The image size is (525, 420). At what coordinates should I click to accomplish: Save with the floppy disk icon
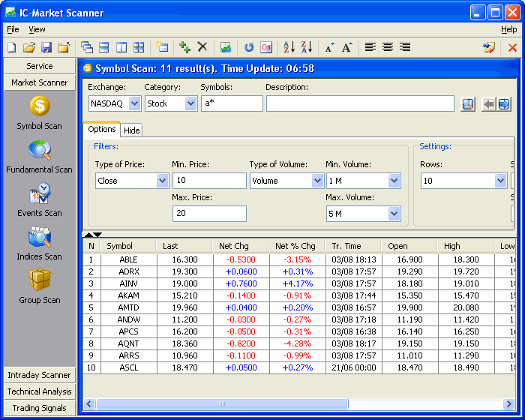tap(46, 47)
